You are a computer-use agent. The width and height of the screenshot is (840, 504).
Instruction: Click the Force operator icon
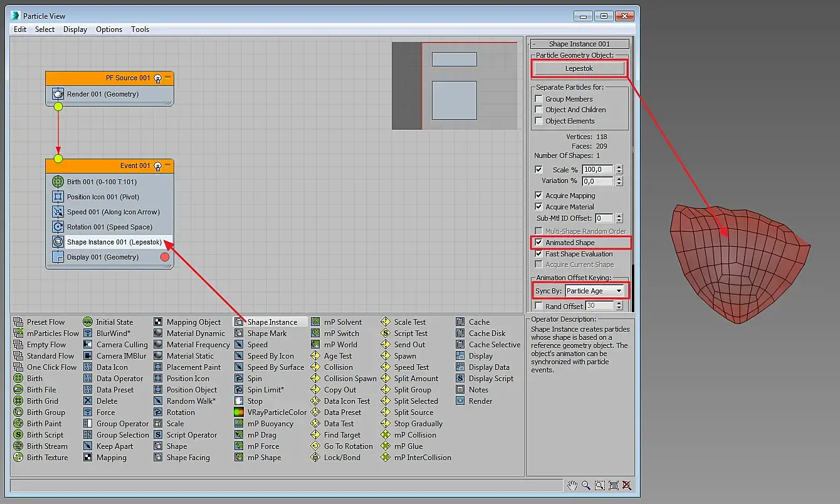pos(88,412)
